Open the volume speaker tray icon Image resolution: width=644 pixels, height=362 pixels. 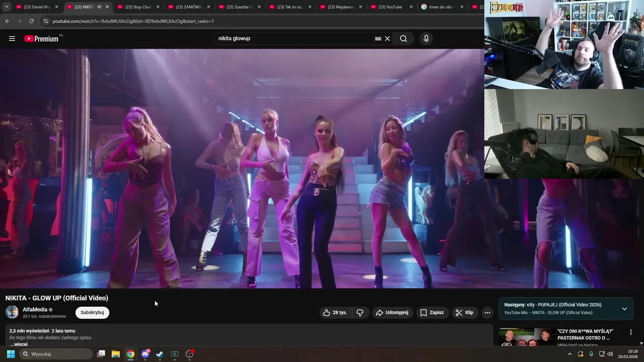610,354
